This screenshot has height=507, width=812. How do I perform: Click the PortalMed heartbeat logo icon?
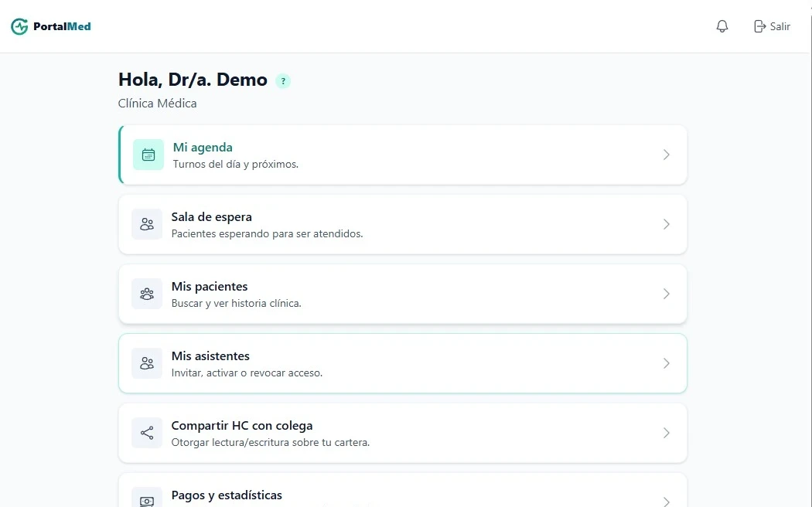(19, 26)
